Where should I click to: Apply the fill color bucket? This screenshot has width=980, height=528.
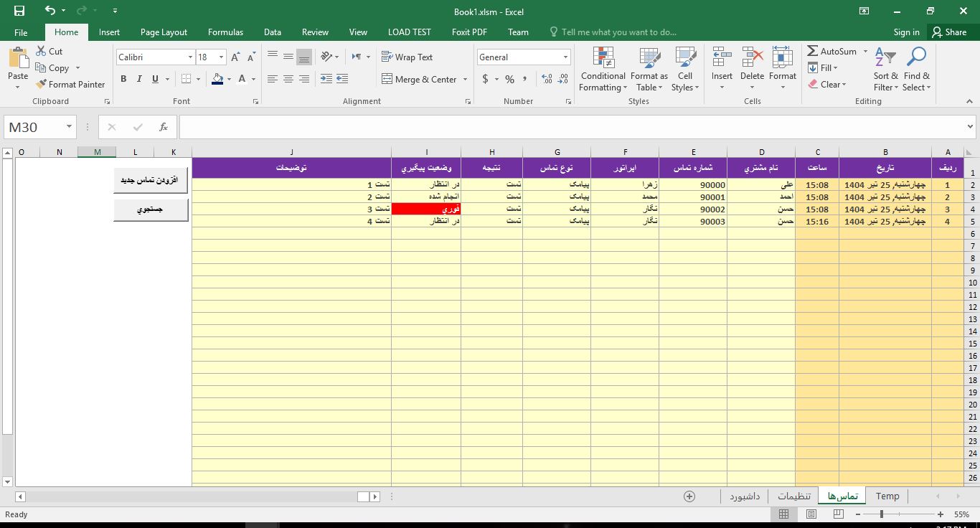click(218, 79)
